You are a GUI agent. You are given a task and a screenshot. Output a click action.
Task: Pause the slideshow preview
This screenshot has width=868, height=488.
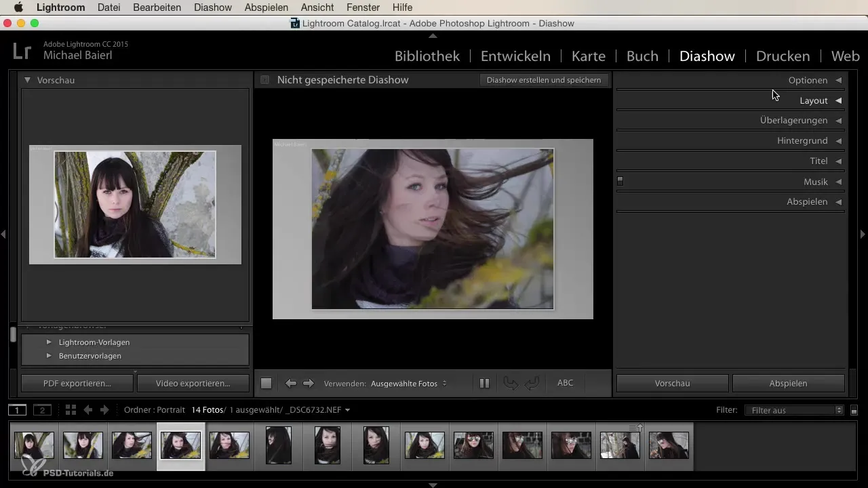(484, 384)
